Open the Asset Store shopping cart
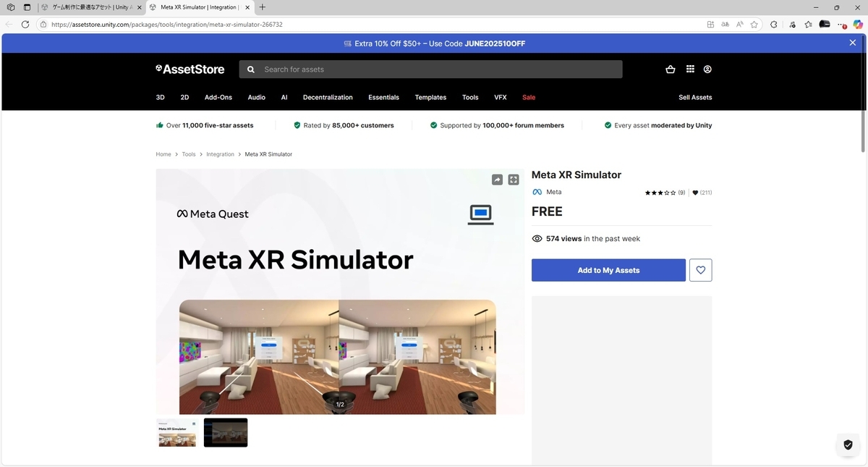 pos(670,69)
